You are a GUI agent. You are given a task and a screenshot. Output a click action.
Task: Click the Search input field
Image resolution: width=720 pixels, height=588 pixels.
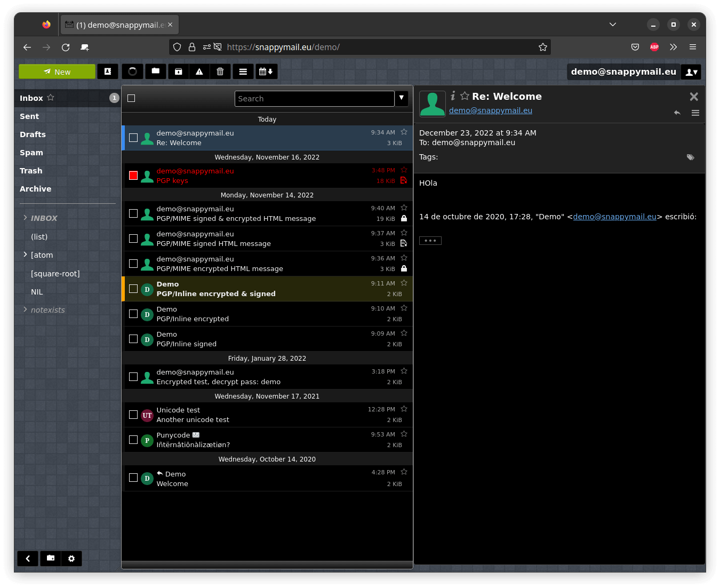315,99
